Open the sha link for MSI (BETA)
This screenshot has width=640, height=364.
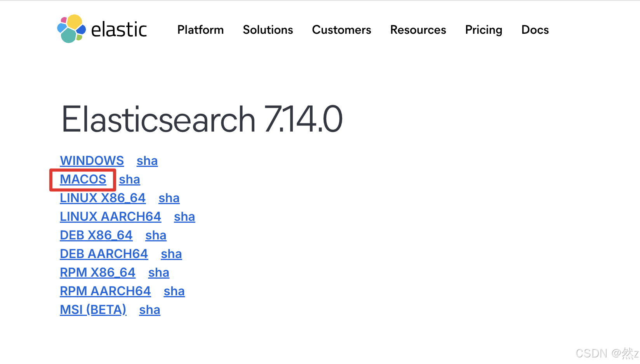(150, 310)
